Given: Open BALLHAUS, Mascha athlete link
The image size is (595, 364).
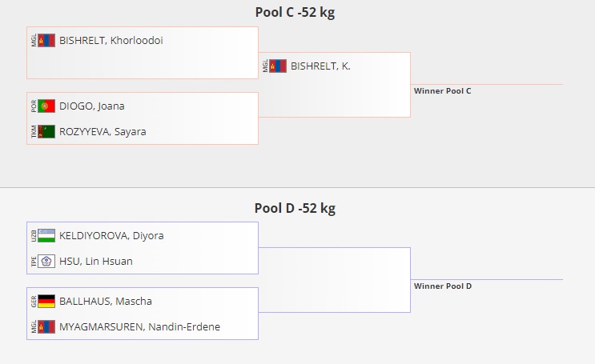Looking at the screenshot, I should tap(105, 301).
